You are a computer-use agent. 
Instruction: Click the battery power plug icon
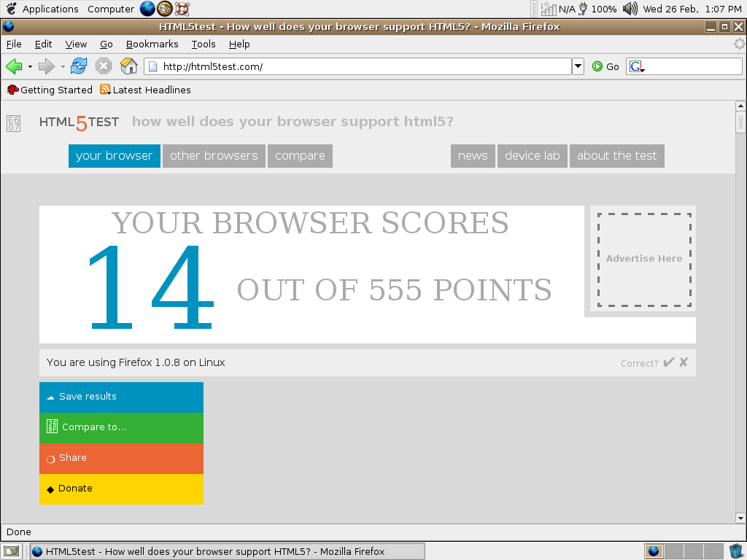click(x=583, y=9)
